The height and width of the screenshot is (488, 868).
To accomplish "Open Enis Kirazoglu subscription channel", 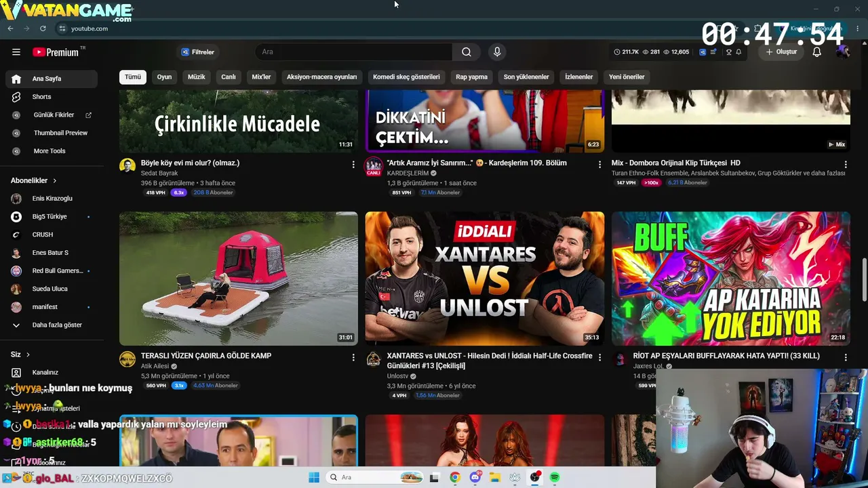I will (52, 199).
